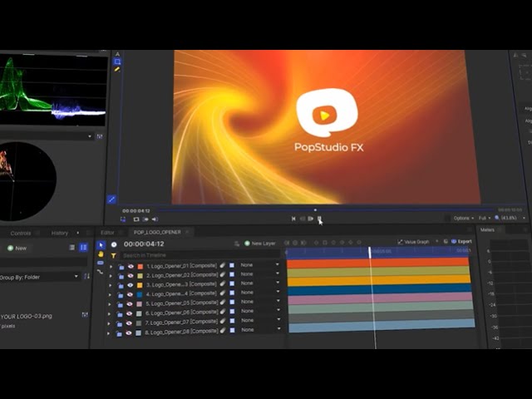Click the New Layer button
The image size is (532, 399).
click(x=260, y=244)
